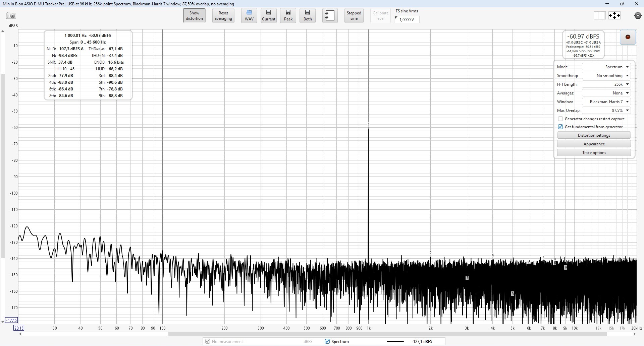This screenshot has width=644, height=346.
Task: Click the vertical axis scrollbar thumb
Action: (x=3, y=166)
